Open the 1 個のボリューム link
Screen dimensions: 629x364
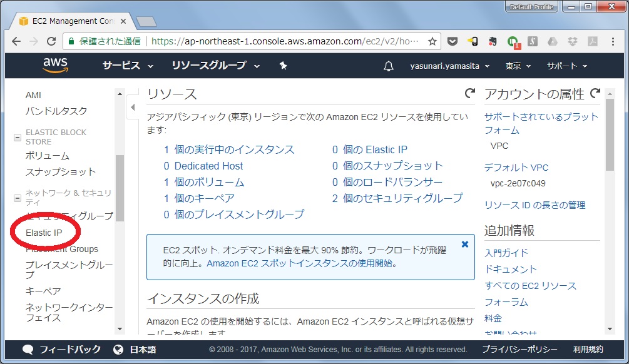[204, 183]
